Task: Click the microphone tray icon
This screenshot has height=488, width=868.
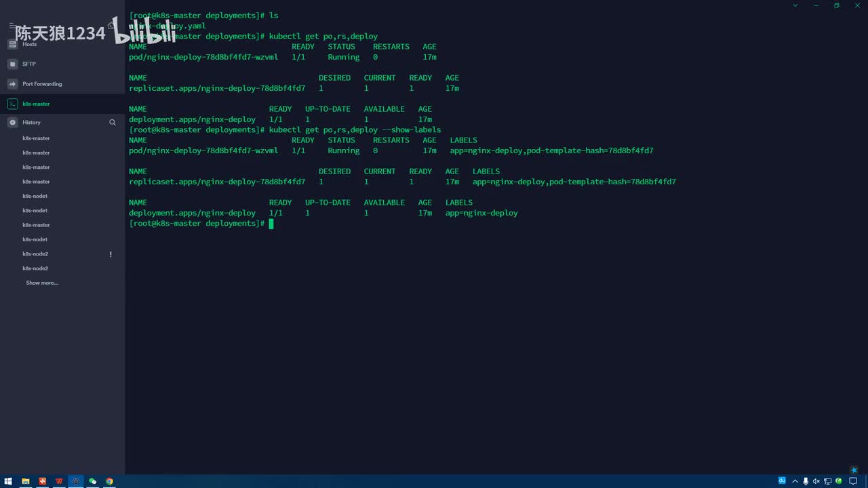Action: (806, 481)
